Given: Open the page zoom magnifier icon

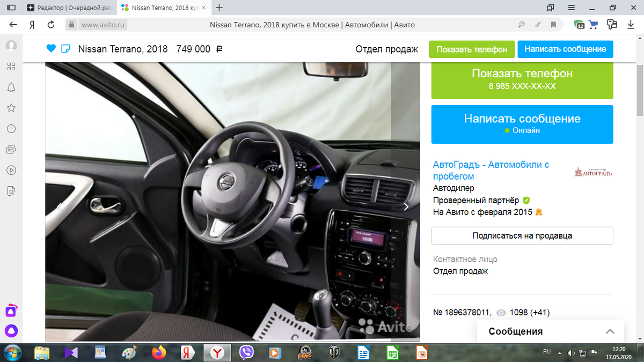Looking at the screenshot, I should click(x=521, y=25).
